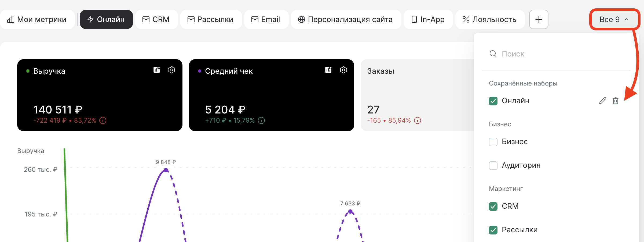644x242 pixels.
Task: Click the purple dot on Средний чек card
Action: pos(200,71)
